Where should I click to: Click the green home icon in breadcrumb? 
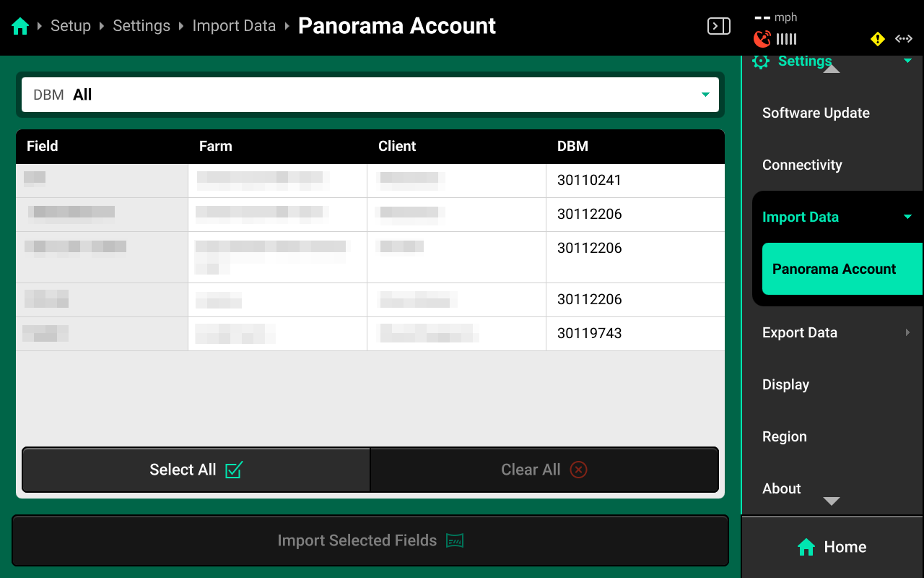point(20,27)
